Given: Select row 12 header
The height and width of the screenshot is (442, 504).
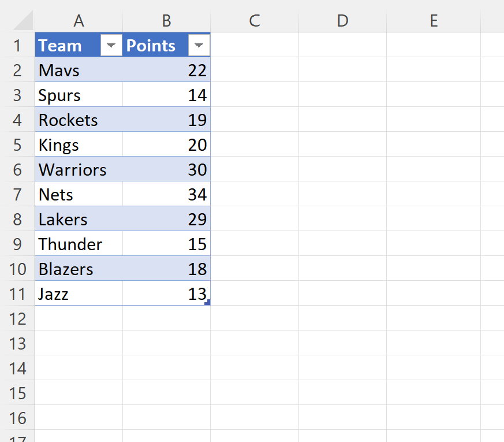Looking at the screenshot, I should (18, 318).
